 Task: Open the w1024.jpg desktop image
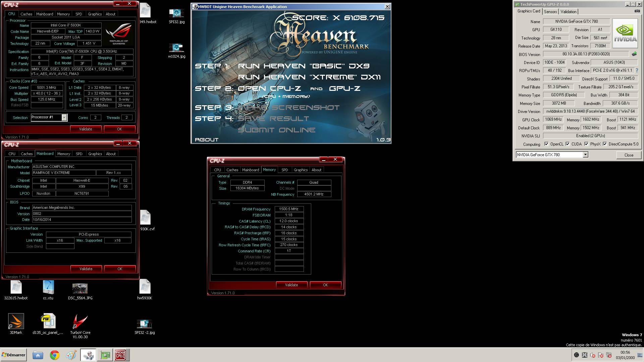(176, 50)
